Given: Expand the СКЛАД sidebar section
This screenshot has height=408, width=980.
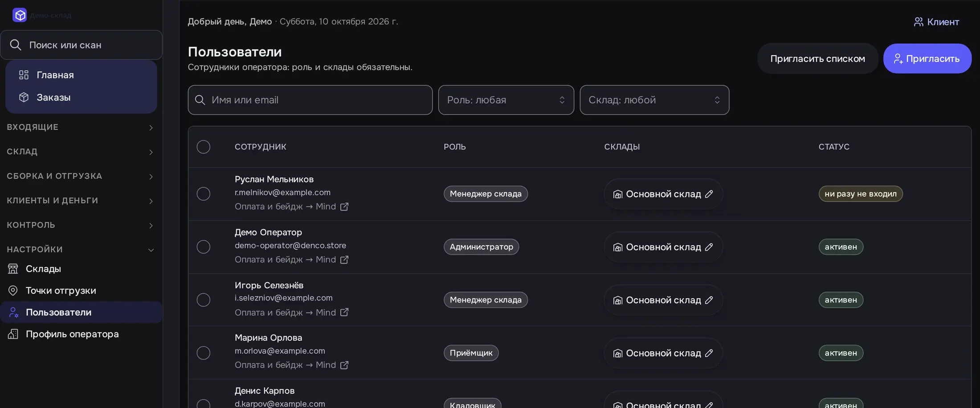Looking at the screenshot, I should click(x=81, y=152).
